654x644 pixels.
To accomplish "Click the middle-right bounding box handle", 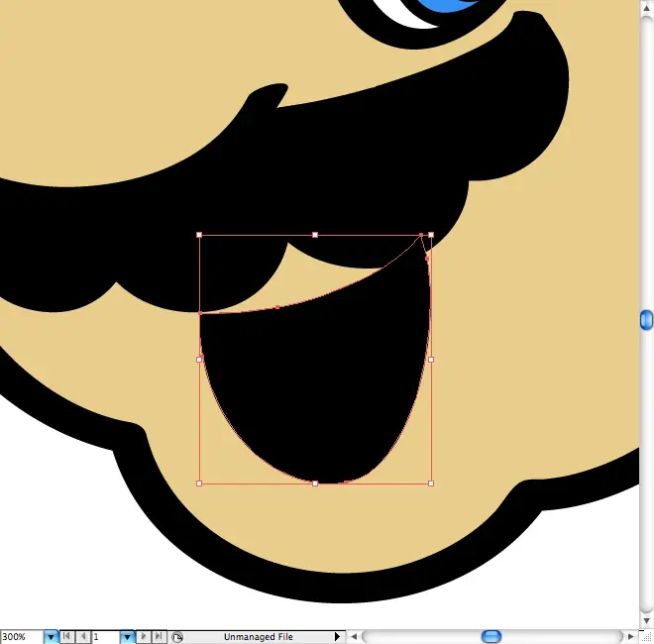I will tap(431, 359).
